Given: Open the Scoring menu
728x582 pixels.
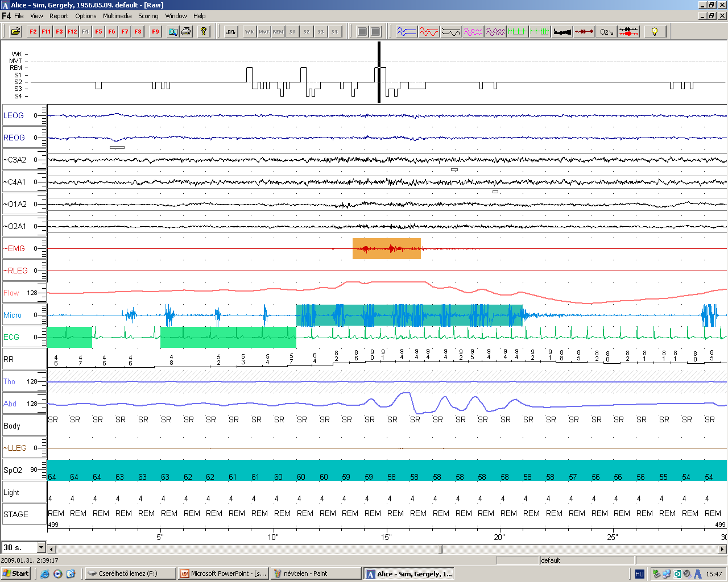Looking at the screenshot, I should (148, 16).
